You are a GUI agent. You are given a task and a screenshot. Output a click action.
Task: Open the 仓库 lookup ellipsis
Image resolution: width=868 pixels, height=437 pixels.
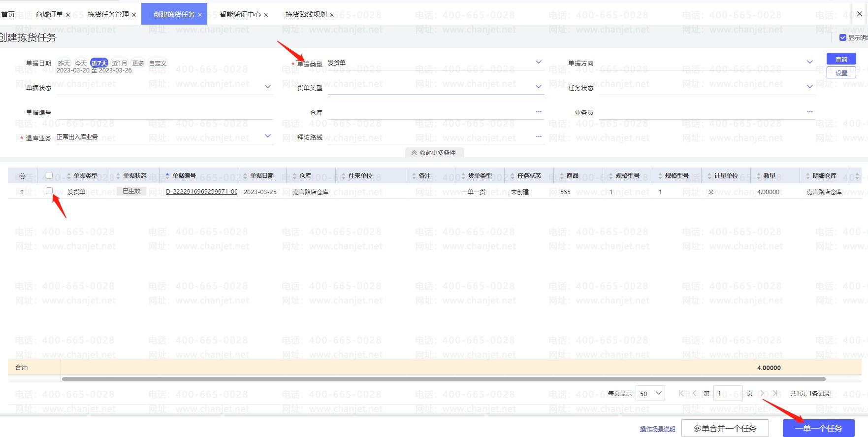coord(539,112)
